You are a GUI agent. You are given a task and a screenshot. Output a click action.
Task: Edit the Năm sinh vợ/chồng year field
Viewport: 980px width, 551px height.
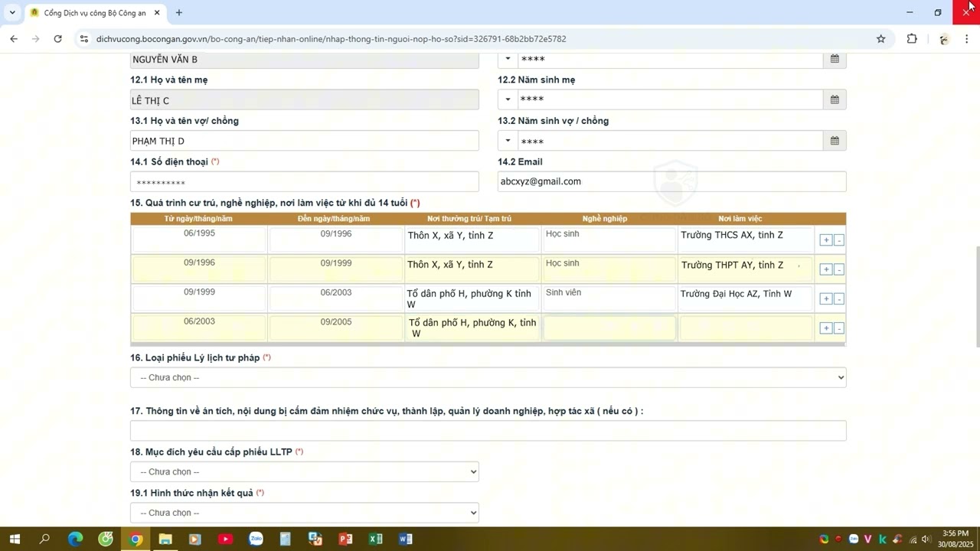point(670,141)
